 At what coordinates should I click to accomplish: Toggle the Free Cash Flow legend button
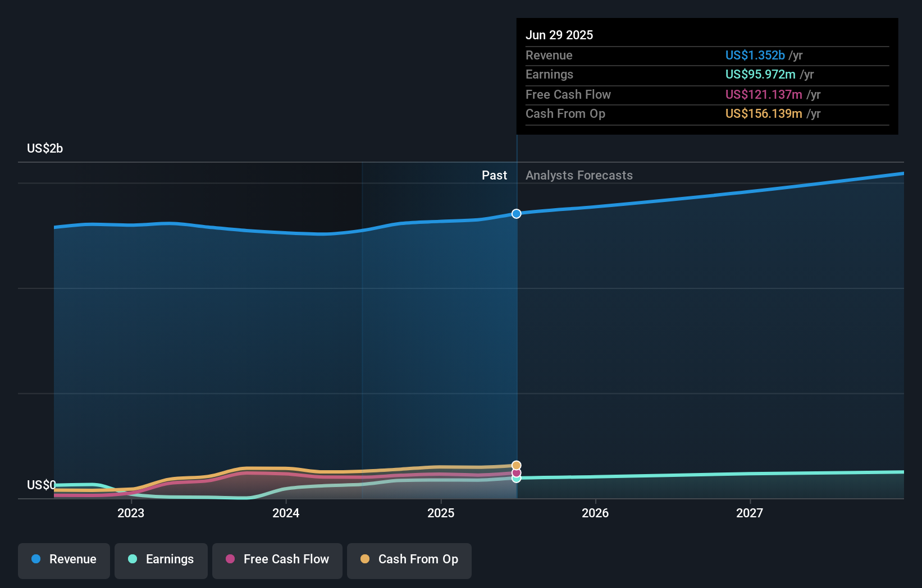[277, 561]
